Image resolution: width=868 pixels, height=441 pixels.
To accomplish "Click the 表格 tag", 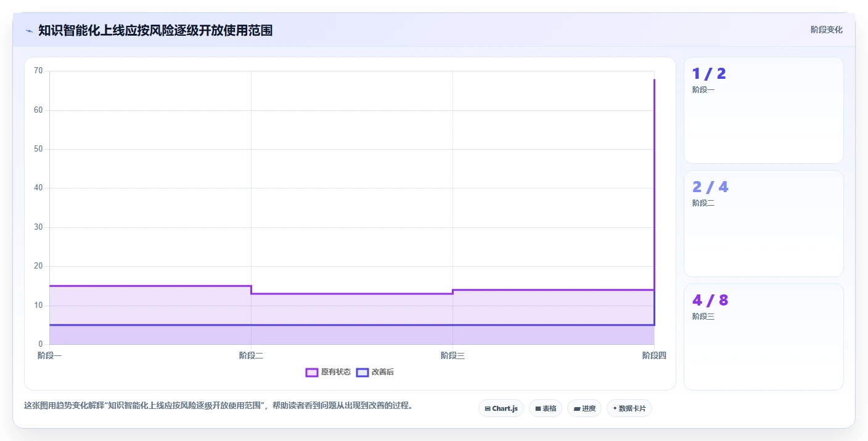I will 546,408.
